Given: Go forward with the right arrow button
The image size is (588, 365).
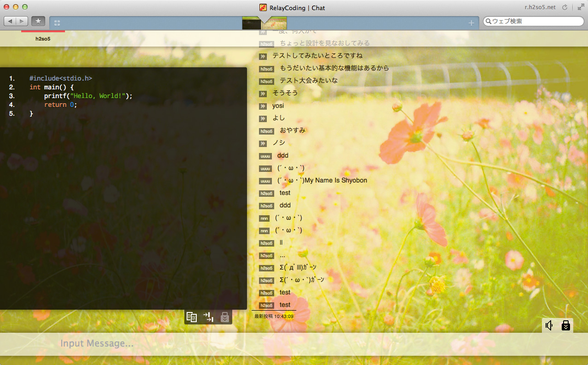Looking at the screenshot, I should pos(22,21).
